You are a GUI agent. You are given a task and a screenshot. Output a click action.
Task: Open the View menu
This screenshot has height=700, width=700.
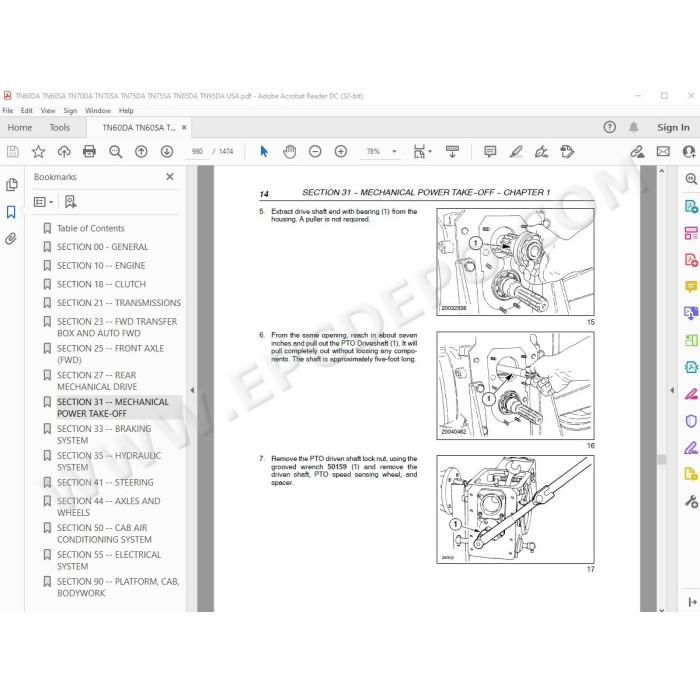[48, 110]
